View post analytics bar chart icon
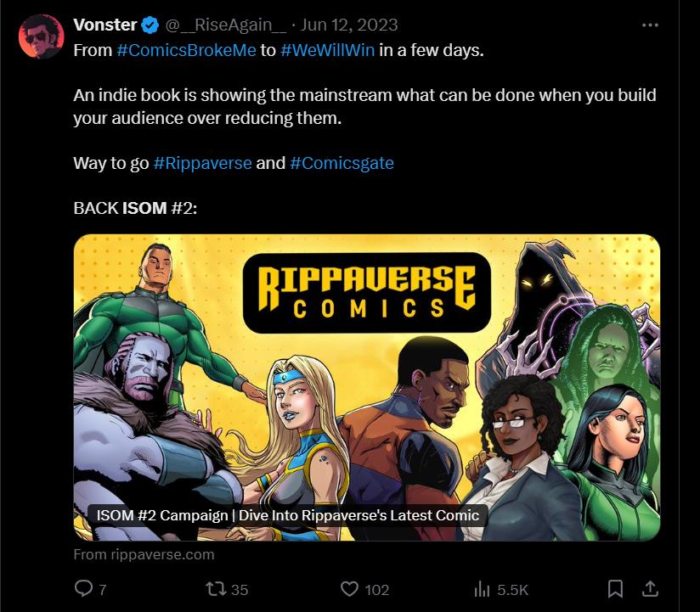The width and height of the screenshot is (700, 612). pos(483,589)
